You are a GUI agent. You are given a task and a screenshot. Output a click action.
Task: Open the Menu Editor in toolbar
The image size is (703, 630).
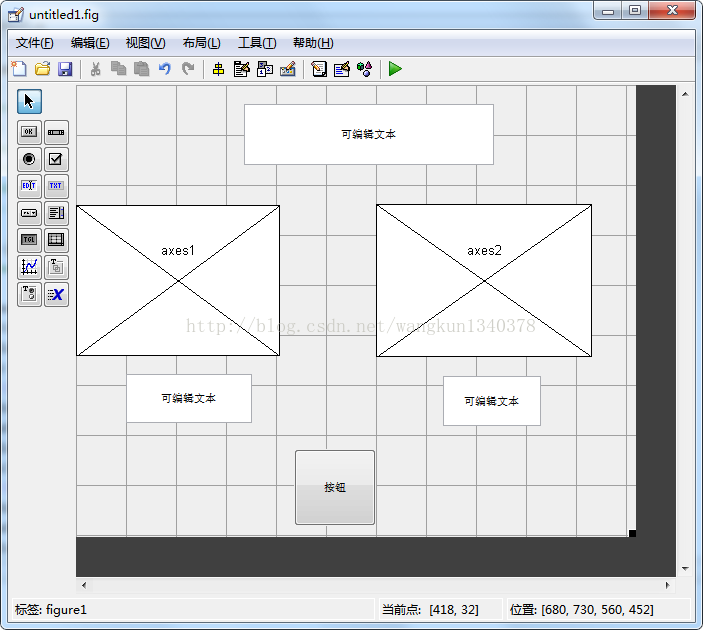pyautogui.click(x=241, y=69)
